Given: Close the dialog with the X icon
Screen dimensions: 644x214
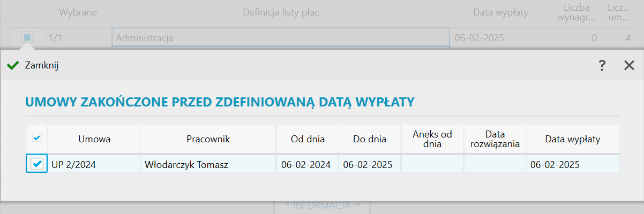Looking at the screenshot, I should click(629, 65).
